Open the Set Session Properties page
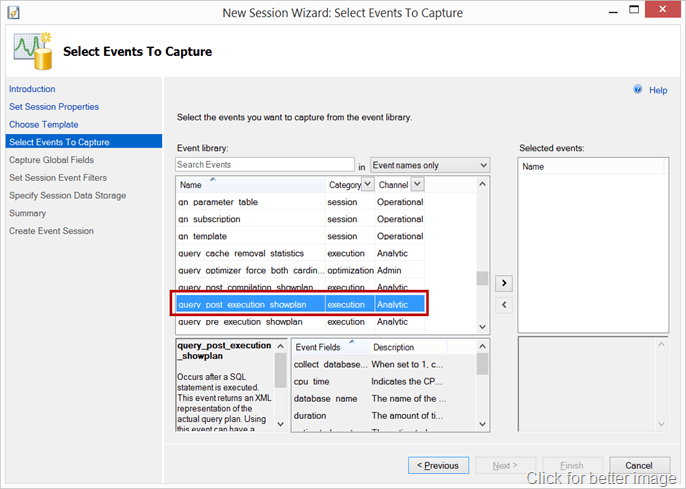Screen dimensions: 686x489 pyautogui.click(x=54, y=107)
